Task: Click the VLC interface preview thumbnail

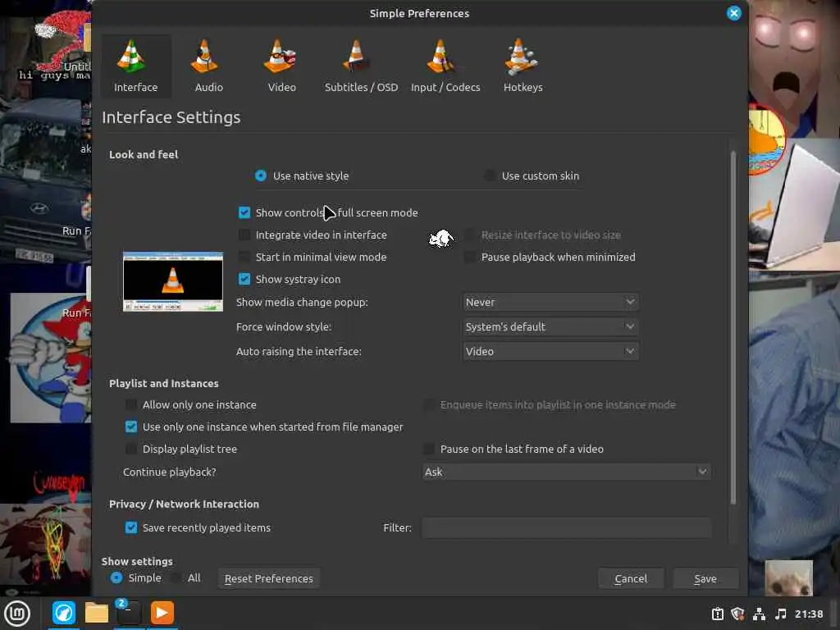Action: tap(173, 281)
